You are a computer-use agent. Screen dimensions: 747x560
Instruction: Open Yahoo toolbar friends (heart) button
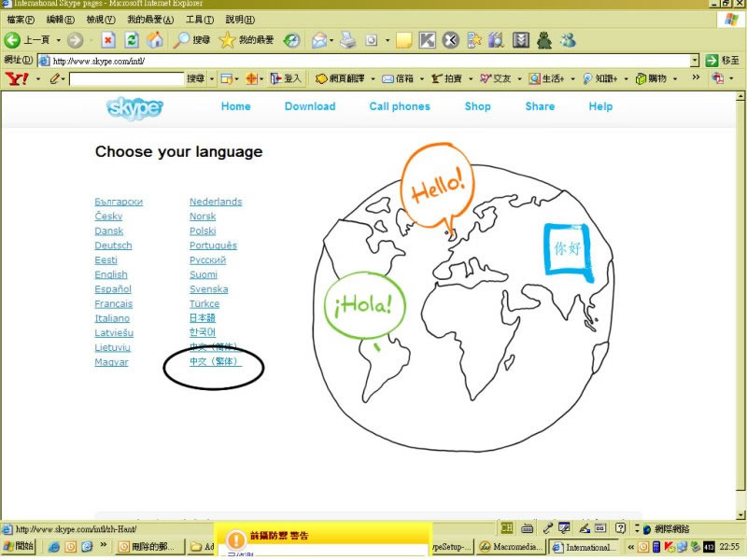point(496,78)
